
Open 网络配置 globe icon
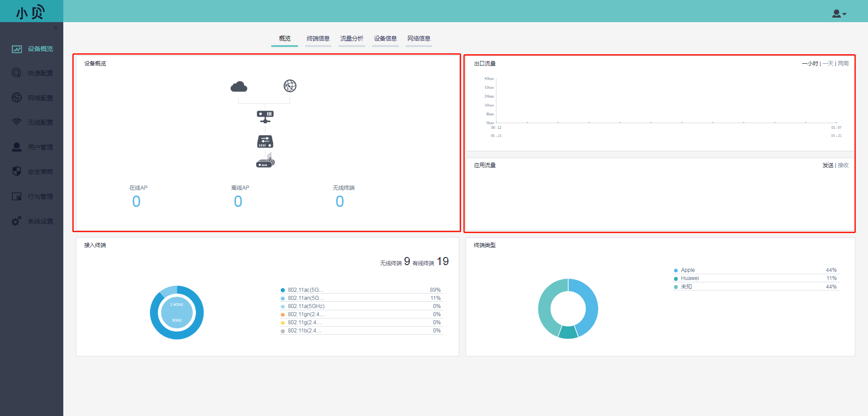click(x=17, y=98)
